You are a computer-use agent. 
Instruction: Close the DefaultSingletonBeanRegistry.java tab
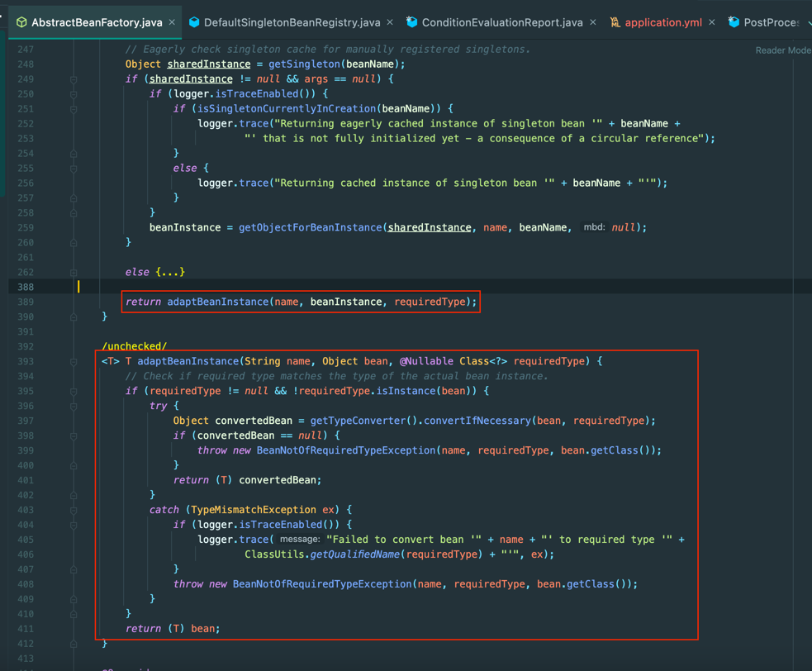point(390,22)
